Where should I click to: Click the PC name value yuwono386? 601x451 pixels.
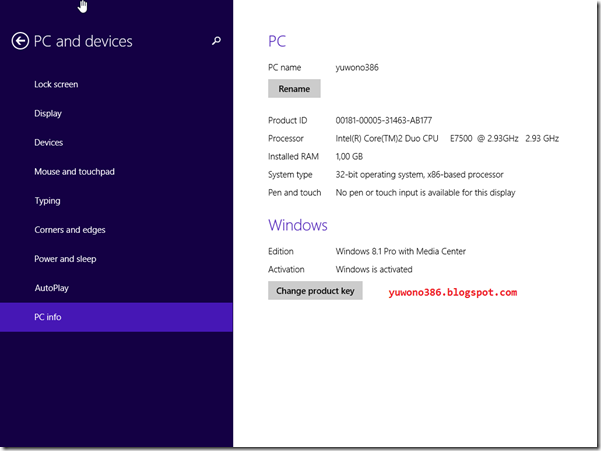(357, 67)
